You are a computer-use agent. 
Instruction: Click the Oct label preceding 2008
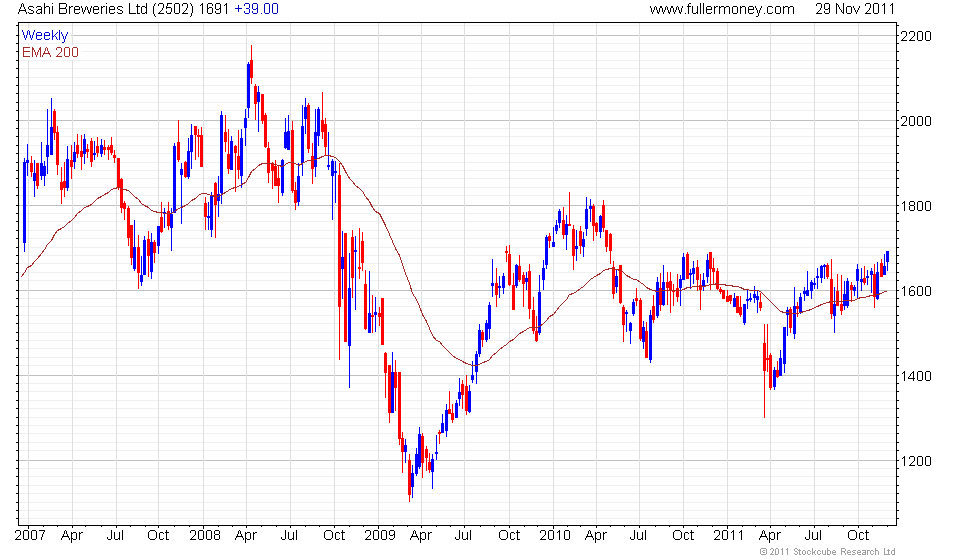pos(158,536)
